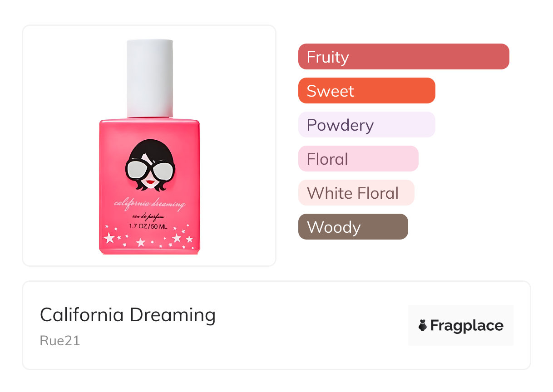
Task: Click the 'White Floral' label text
Action: point(353,193)
